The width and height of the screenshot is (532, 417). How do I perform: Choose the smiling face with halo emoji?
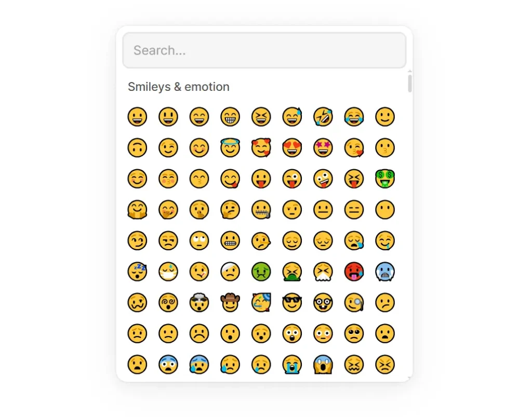point(230,147)
